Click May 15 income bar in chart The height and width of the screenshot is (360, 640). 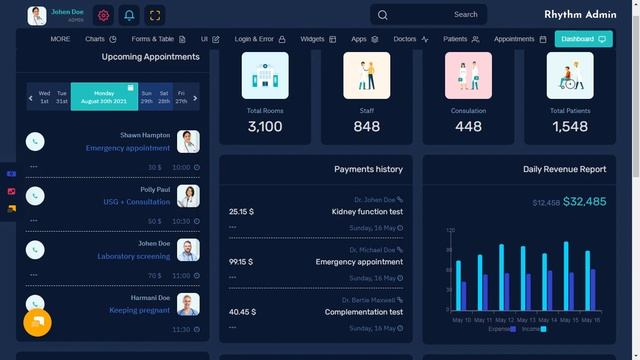pos(566,276)
